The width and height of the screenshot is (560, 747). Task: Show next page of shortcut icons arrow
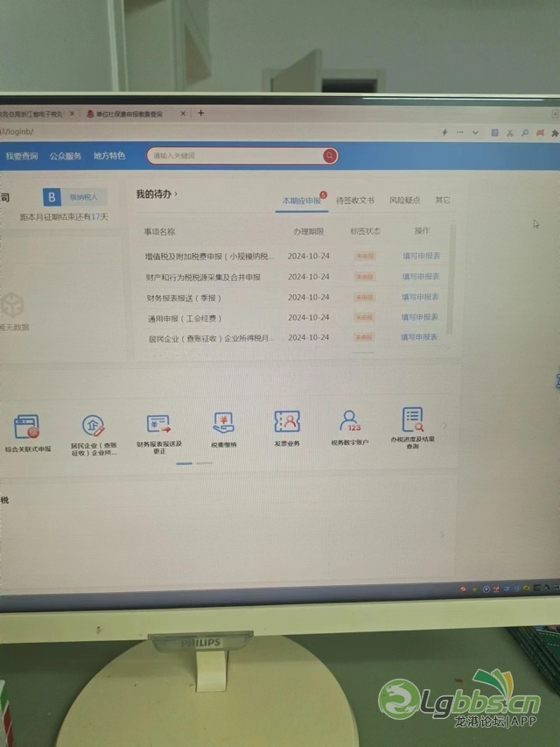(x=444, y=426)
